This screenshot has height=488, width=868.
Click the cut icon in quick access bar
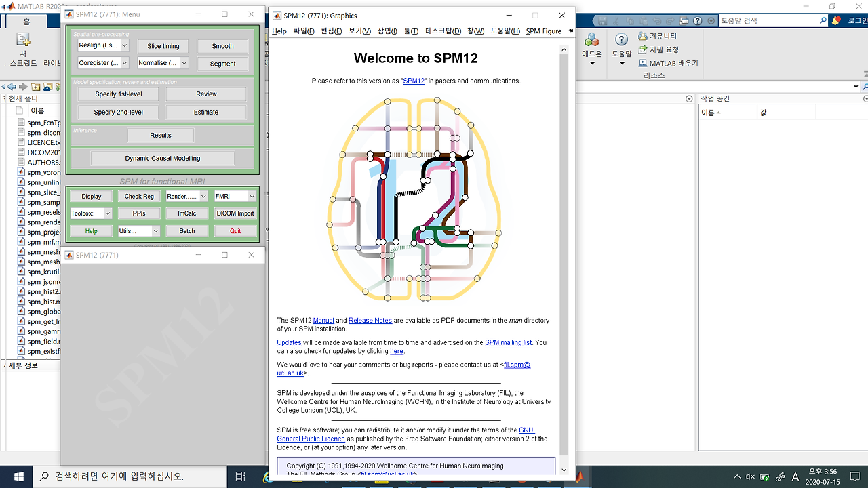616,21
